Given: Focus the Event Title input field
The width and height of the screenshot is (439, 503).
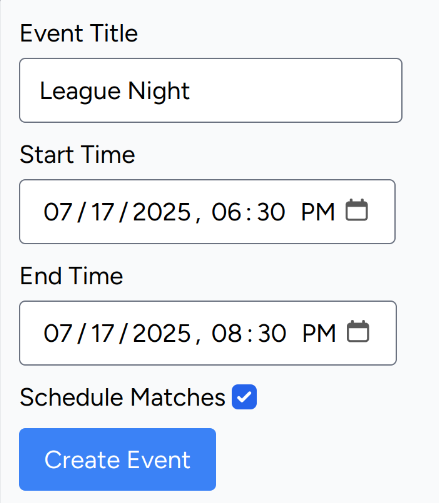Looking at the screenshot, I should (x=211, y=90).
